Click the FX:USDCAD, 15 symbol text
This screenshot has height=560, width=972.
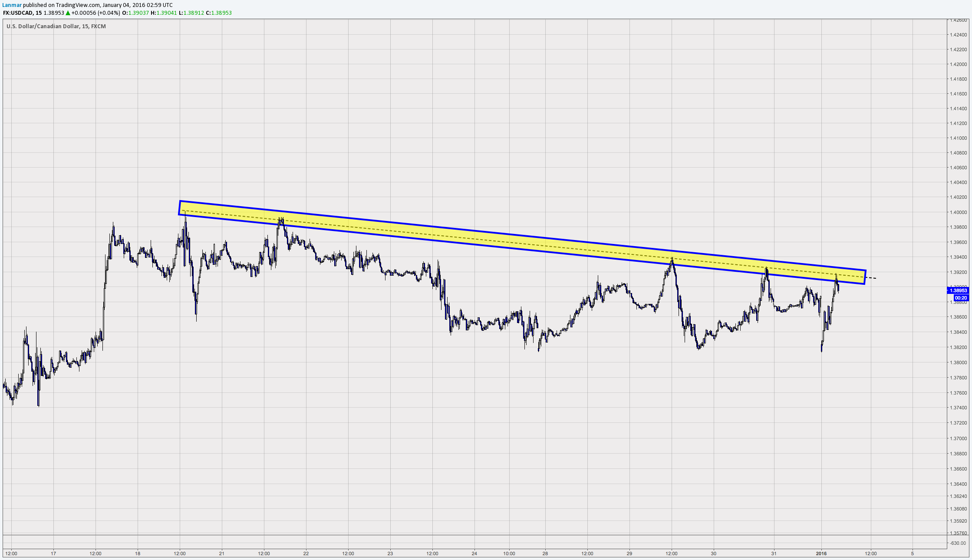[22, 13]
